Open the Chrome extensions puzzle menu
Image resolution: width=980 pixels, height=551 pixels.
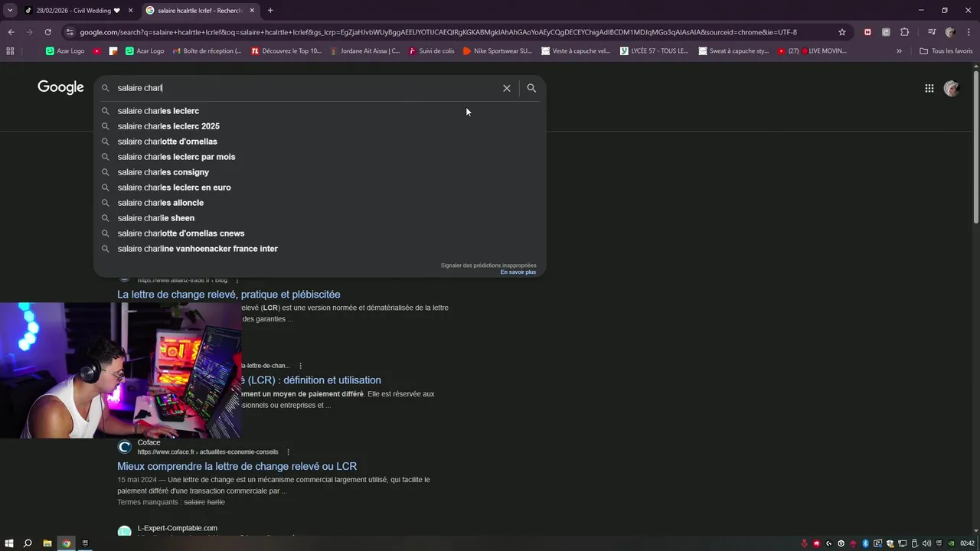coord(905,32)
